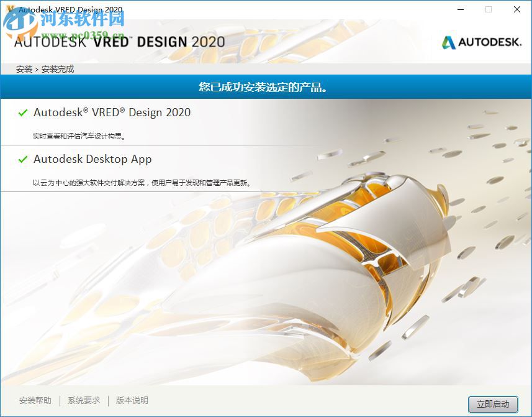
Task: Click the Autodesk VRED Design 2020 product title
Action: (113, 112)
